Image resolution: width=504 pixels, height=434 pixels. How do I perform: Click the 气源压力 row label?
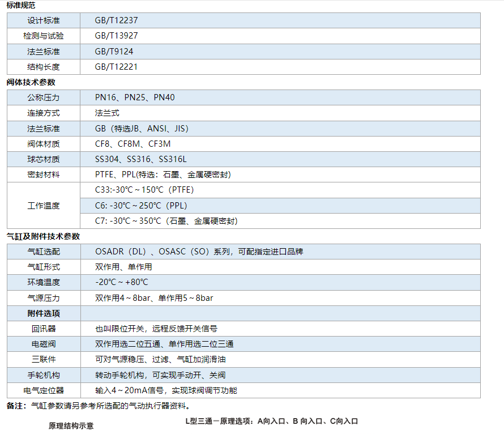[44, 298]
